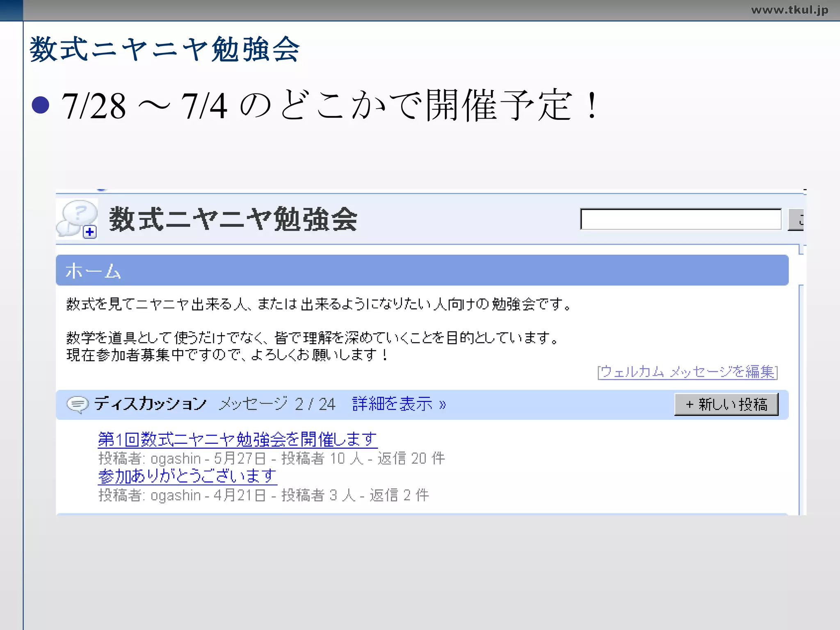Click the slide title 数式ニヤニヤ勉強会

165,49
